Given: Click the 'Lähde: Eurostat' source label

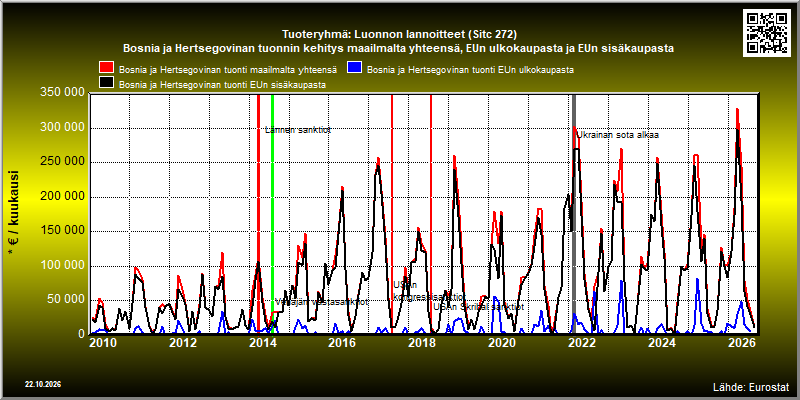Looking at the screenshot, I should click(751, 386).
